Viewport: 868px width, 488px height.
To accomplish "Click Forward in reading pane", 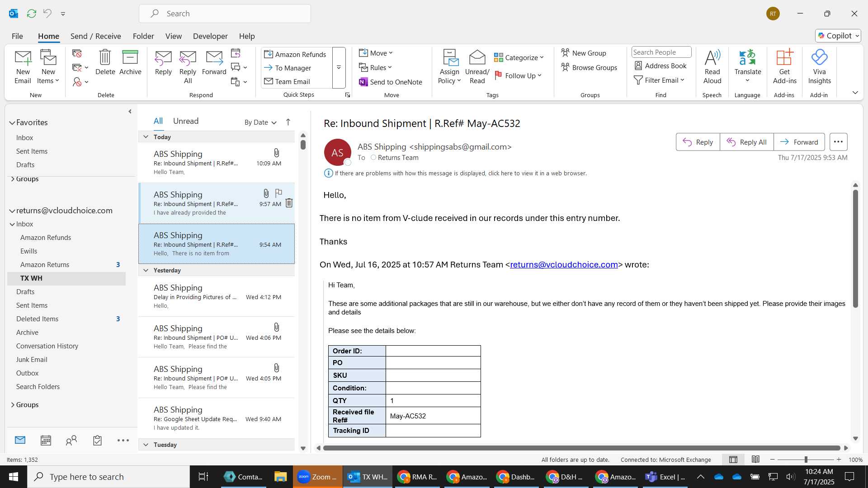I will pos(799,142).
